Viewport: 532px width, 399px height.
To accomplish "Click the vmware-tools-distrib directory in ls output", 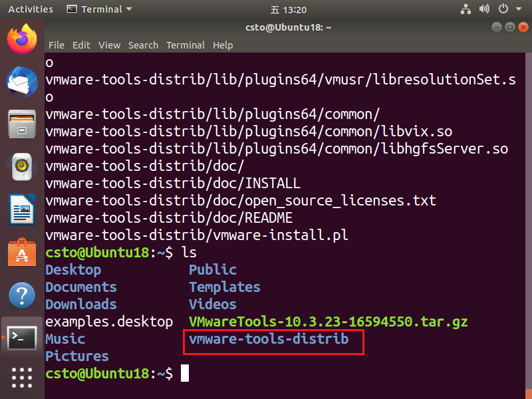I will pyautogui.click(x=269, y=339).
